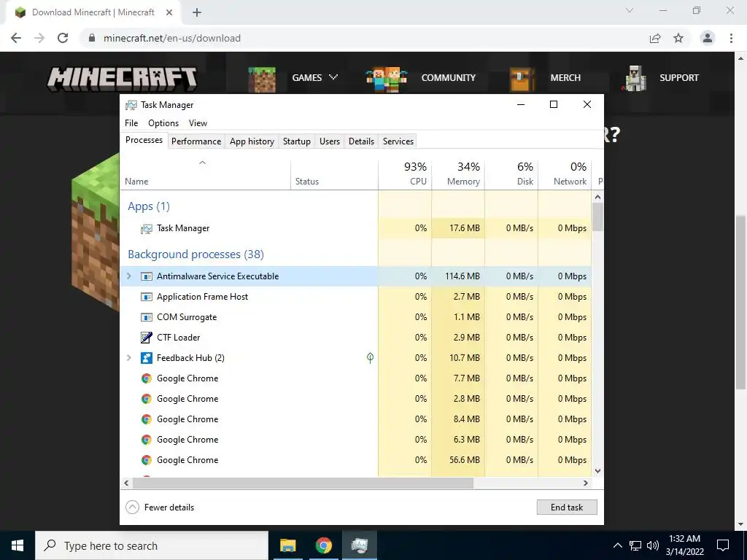The height and width of the screenshot is (560, 747).
Task: Switch to the Startup tab
Action: [x=297, y=141]
